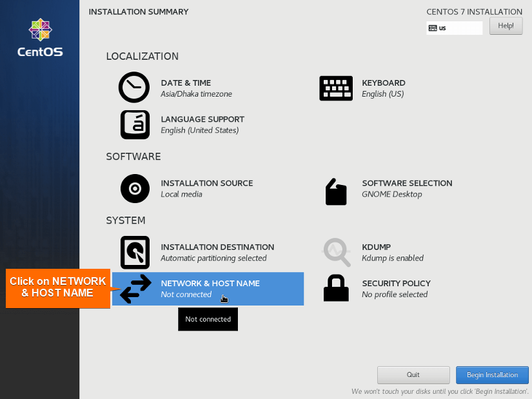Image resolution: width=532 pixels, height=399 pixels.
Task: Click the Installation Destination hard disk icon
Action: click(x=135, y=253)
